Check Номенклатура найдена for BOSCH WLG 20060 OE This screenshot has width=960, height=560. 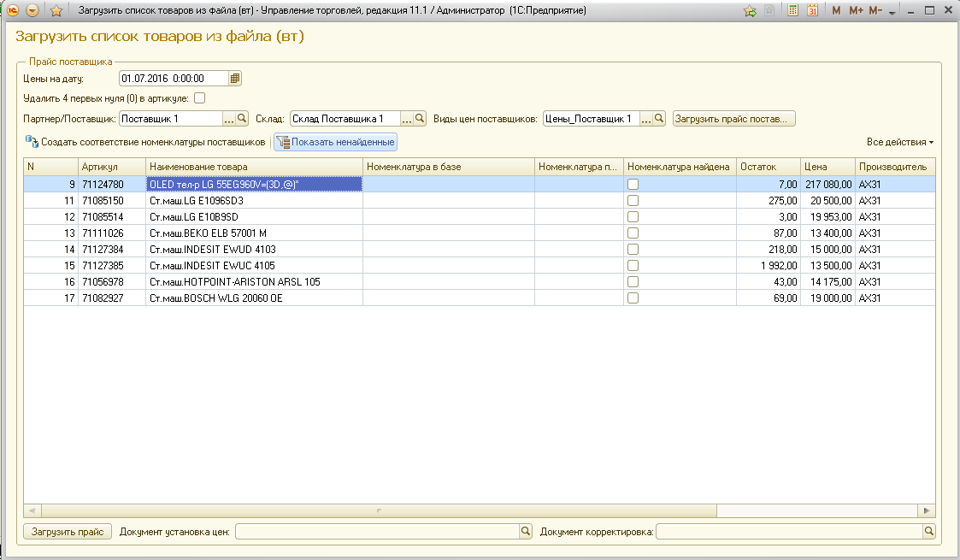[x=633, y=298]
